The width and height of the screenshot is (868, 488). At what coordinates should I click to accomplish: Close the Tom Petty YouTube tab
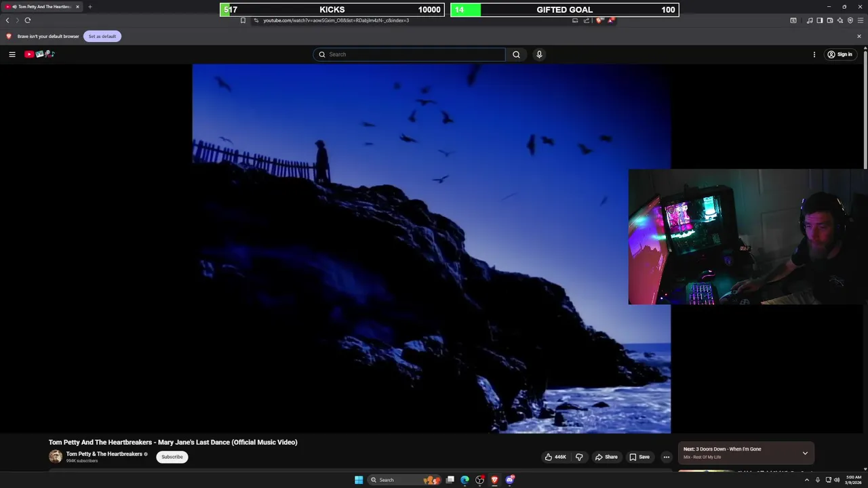click(77, 7)
